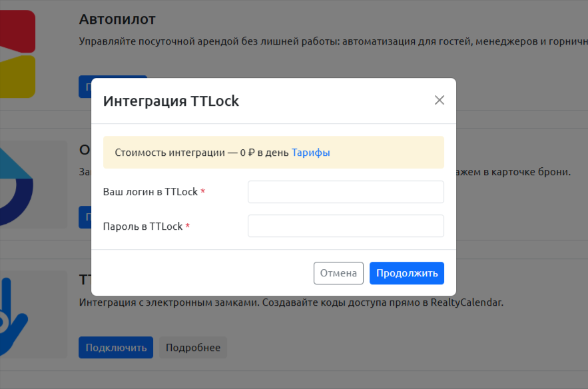588x389 pixels.
Task: Click the blue ring logo icon
Action: pos(16,187)
